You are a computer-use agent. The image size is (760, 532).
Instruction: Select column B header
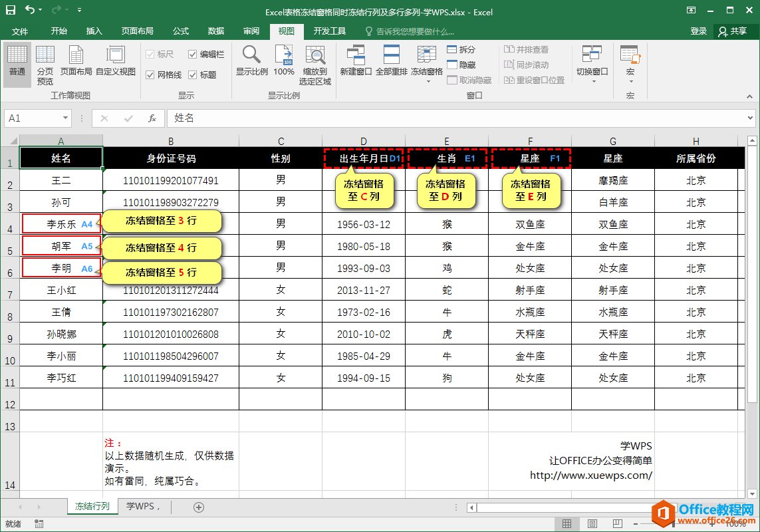point(171,141)
